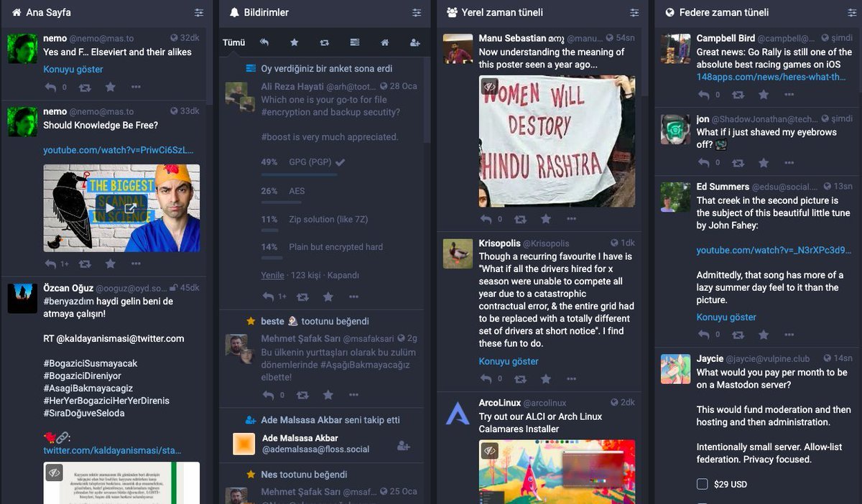Boost Mehmet Şafak Sarı's 2g post
This screenshot has width=862, height=504.
[303, 395]
